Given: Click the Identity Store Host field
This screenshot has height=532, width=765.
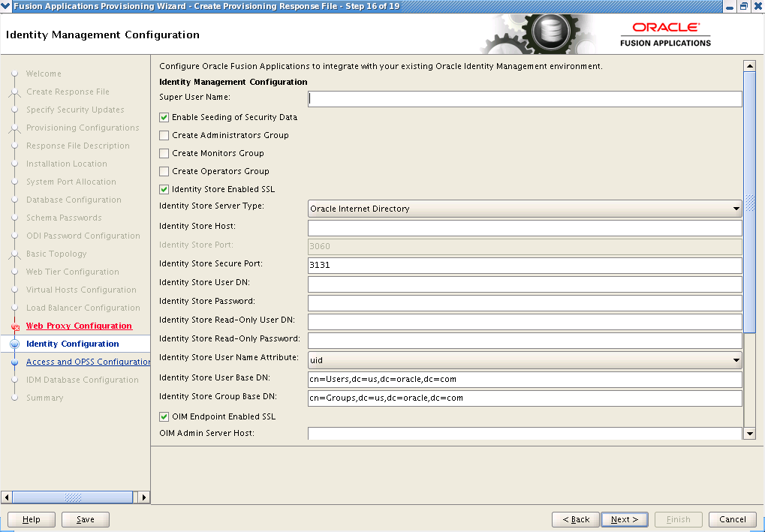Looking at the screenshot, I should [x=525, y=227].
